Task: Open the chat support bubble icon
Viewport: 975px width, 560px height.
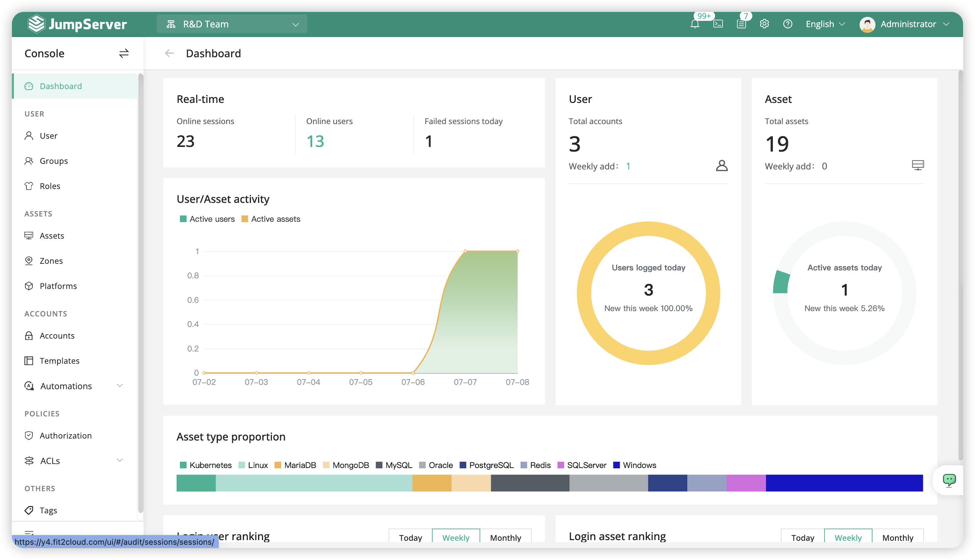Action: (x=949, y=480)
